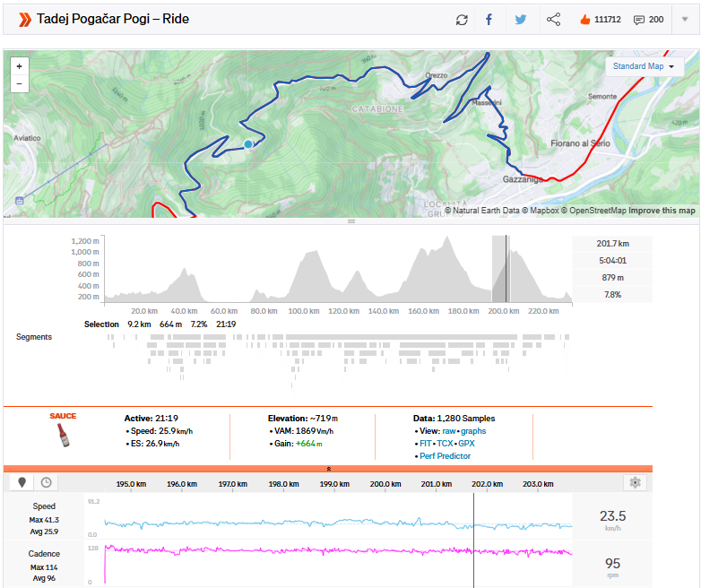Image resolution: width=701 pixels, height=588 pixels.
Task: Expand the header dropdown arrow at far right
Action: point(684,20)
